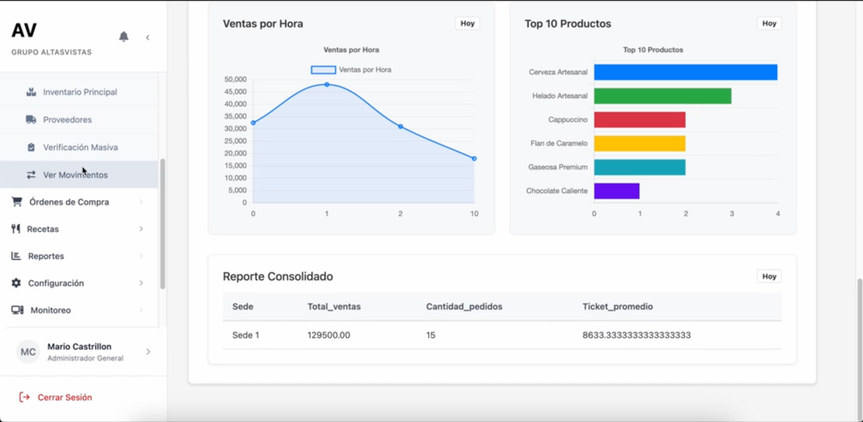
Task: Click the Total_ventas column header
Action: click(334, 306)
